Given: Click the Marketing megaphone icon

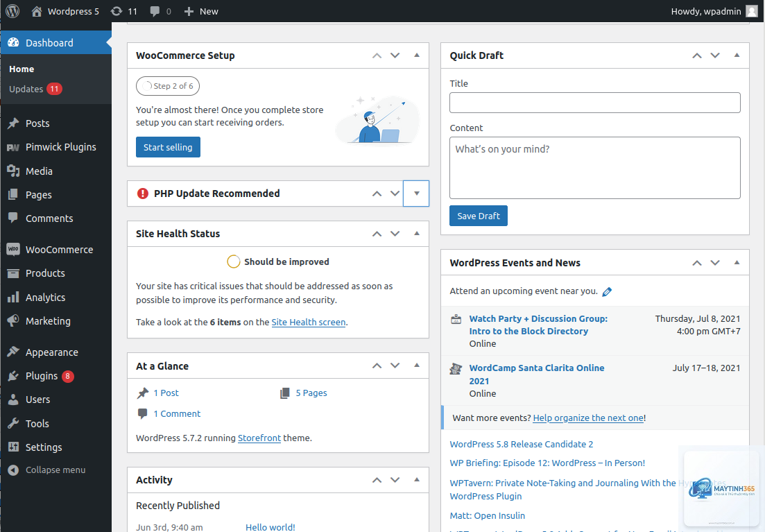Looking at the screenshot, I should [13, 320].
